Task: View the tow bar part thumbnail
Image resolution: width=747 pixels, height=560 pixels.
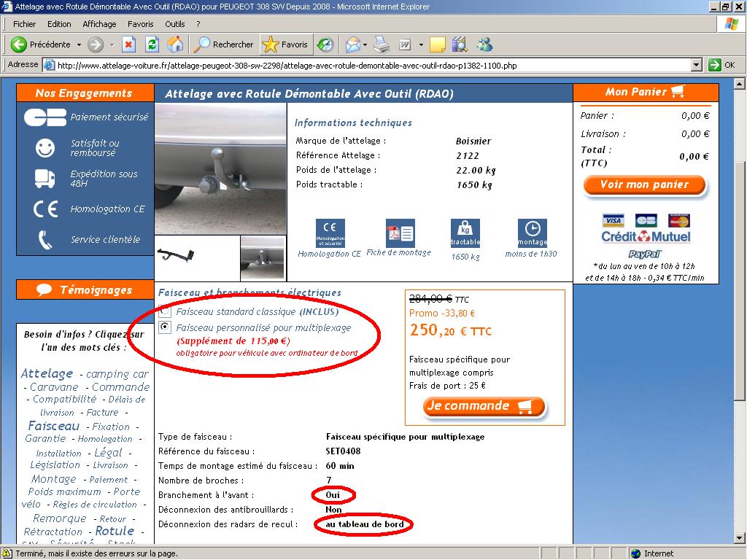Action: [176, 257]
